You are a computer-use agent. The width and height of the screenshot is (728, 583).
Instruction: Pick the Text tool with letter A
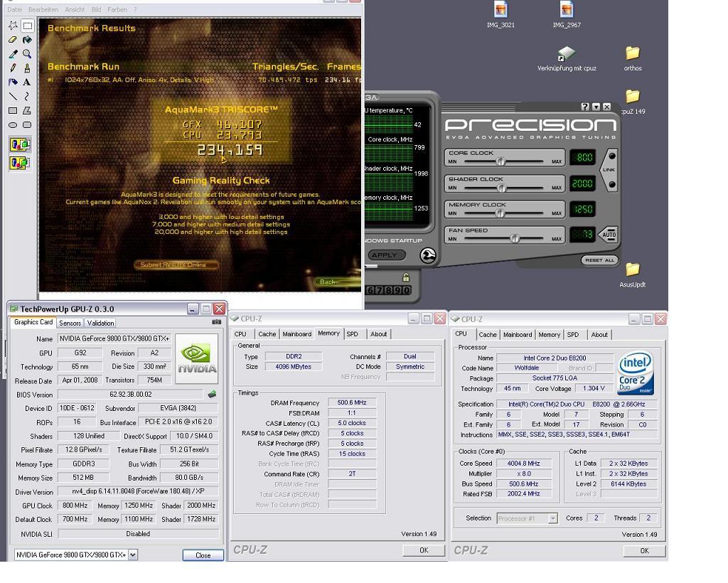(28, 82)
